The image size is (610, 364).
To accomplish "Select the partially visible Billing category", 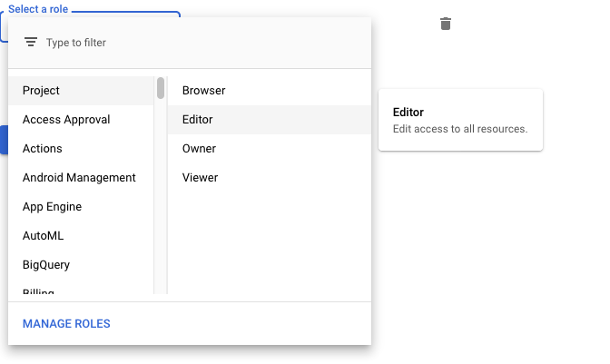I will coord(81,290).
